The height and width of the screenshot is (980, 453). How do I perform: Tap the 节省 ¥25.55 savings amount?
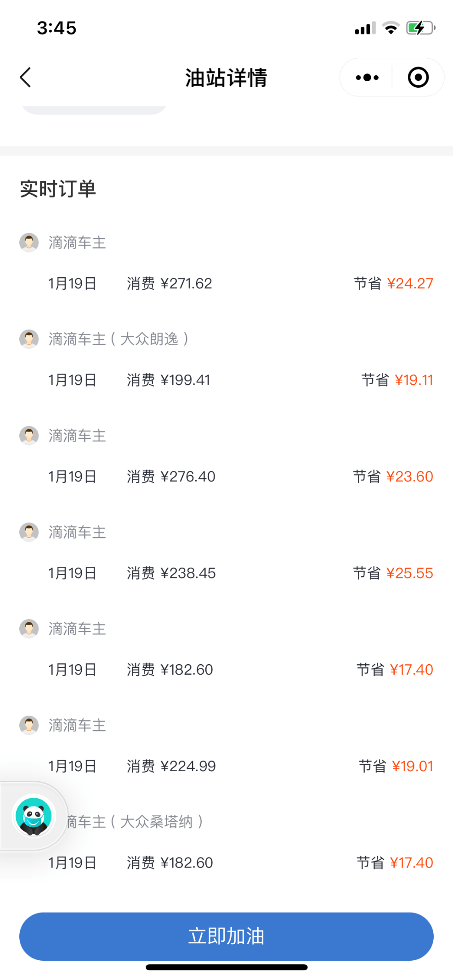tap(393, 573)
